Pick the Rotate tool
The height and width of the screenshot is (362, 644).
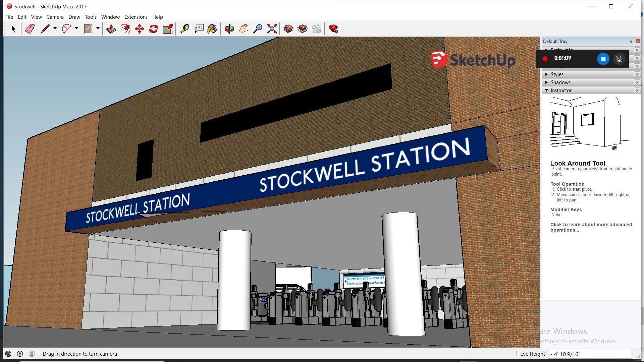click(154, 29)
